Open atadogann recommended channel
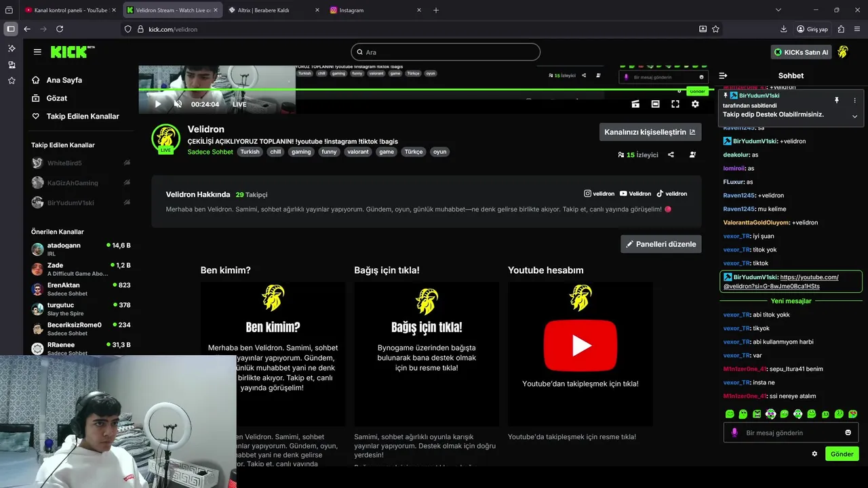The image size is (868, 488). 81,249
